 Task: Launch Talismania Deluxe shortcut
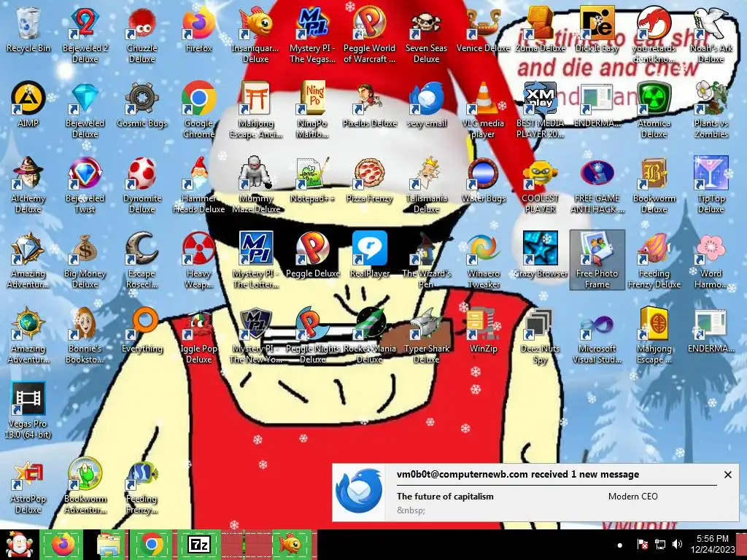coord(426,184)
